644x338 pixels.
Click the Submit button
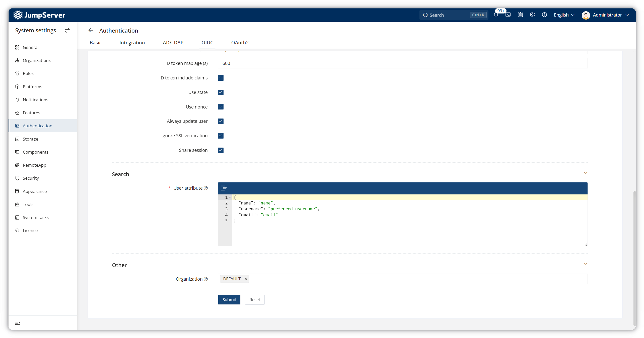pyautogui.click(x=229, y=300)
